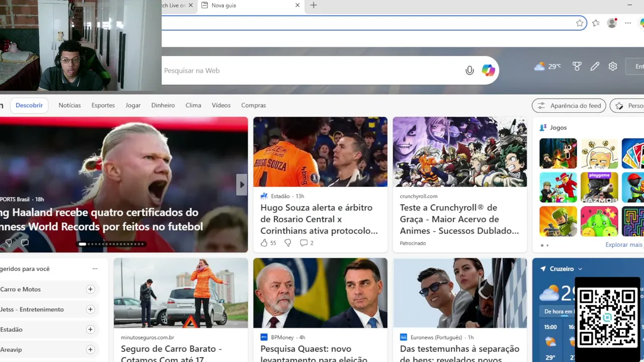This screenshot has height=362, width=644.
Task: Switch to the Dinheiro tab
Action: 163,105
